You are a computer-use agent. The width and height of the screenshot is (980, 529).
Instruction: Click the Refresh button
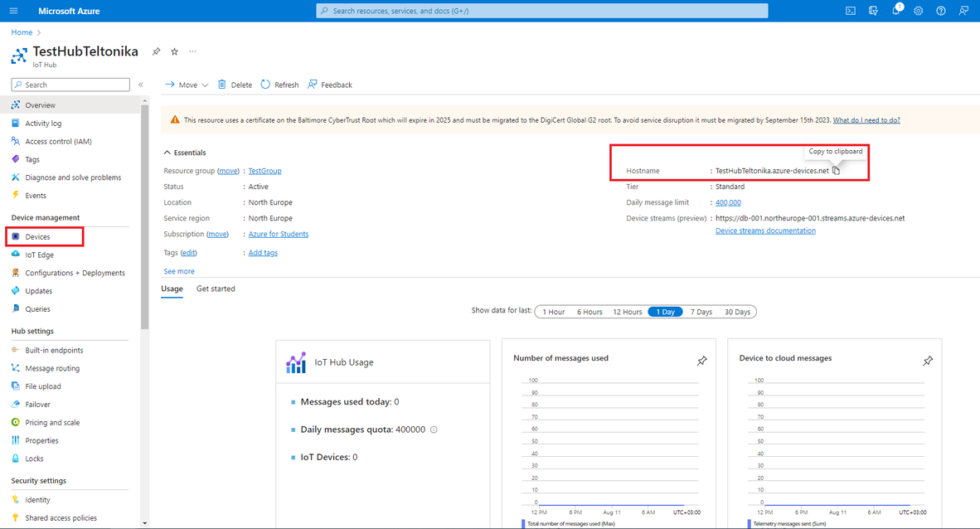[x=279, y=85]
